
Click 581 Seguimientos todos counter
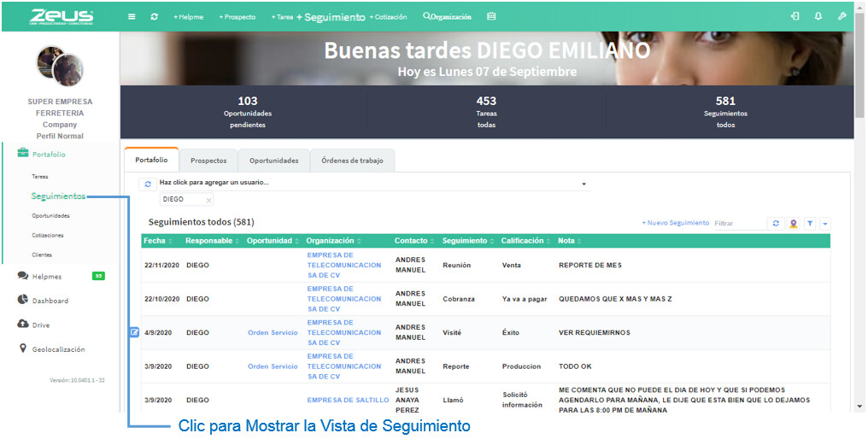(725, 112)
